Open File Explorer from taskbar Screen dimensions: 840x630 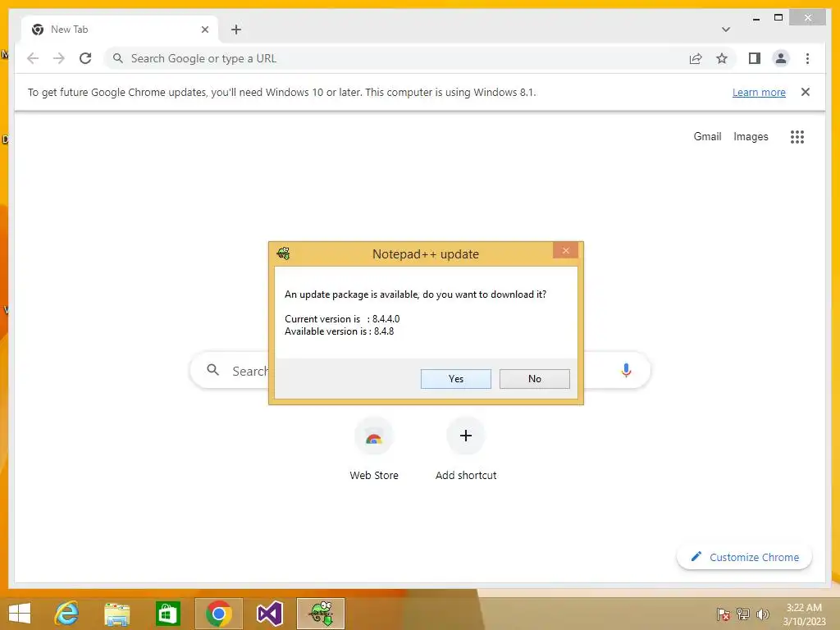pyautogui.click(x=116, y=614)
